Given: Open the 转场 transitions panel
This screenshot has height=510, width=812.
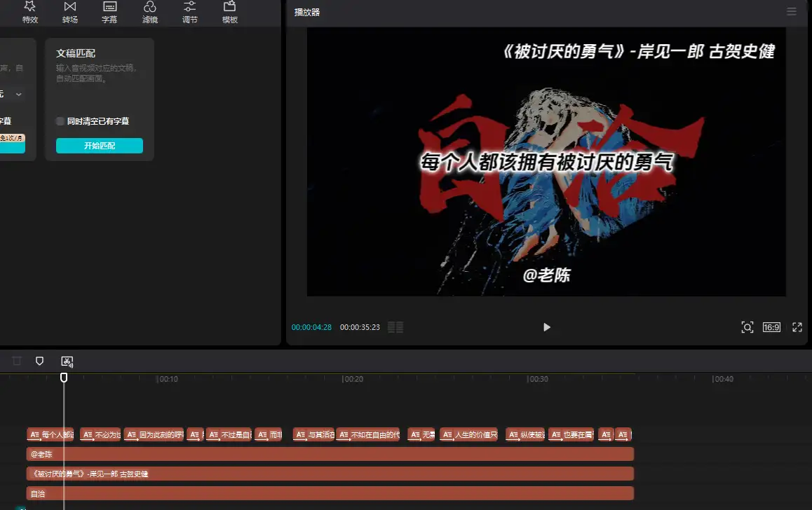Looking at the screenshot, I should (69, 12).
